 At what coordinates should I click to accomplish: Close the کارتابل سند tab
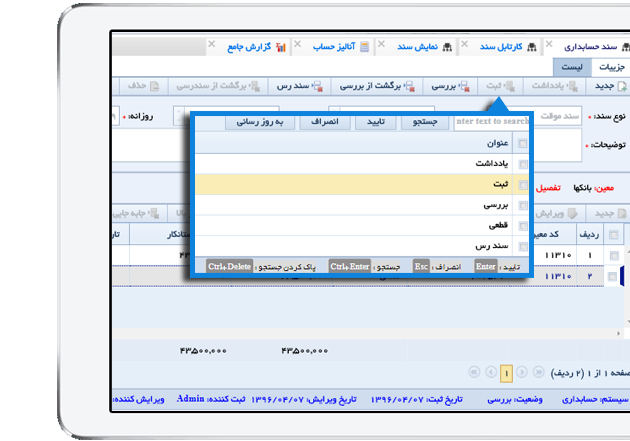pyautogui.click(x=464, y=44)
